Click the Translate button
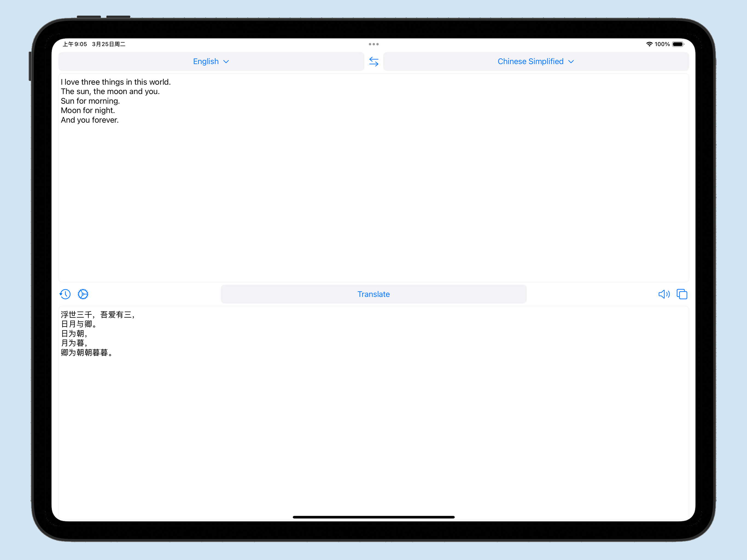The image size is (747, 560). [373, 294]
